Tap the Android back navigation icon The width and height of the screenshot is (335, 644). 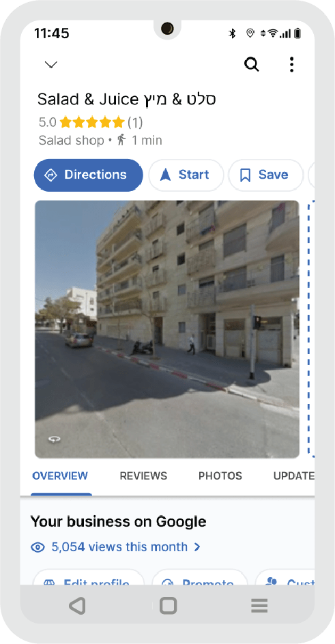pos(77,606)
